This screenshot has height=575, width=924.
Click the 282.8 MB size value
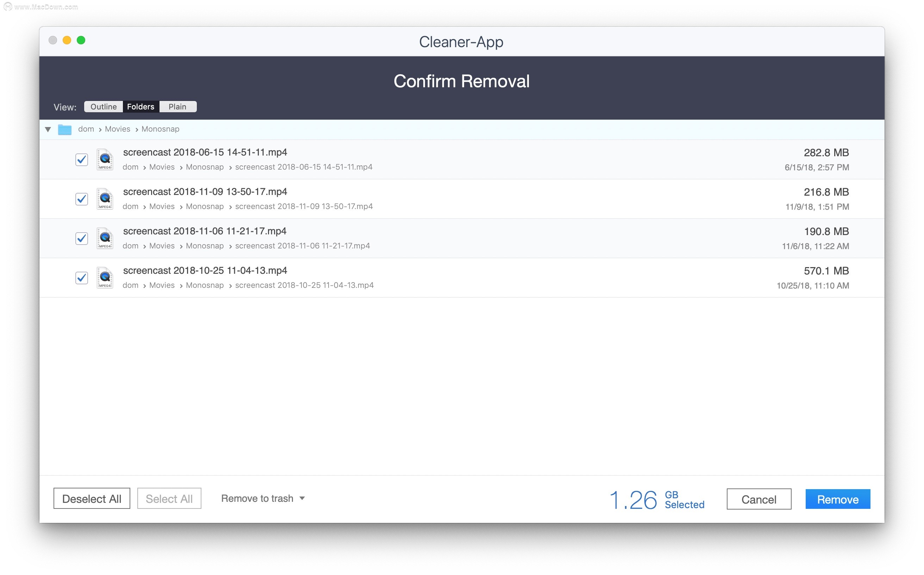tap(826, 153)
